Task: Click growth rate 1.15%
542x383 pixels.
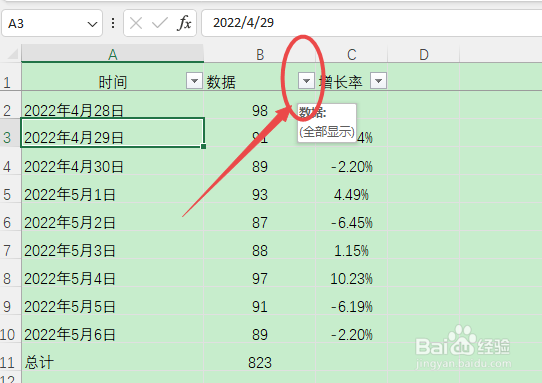Action: pyautogui.click(x=352, y=251)
